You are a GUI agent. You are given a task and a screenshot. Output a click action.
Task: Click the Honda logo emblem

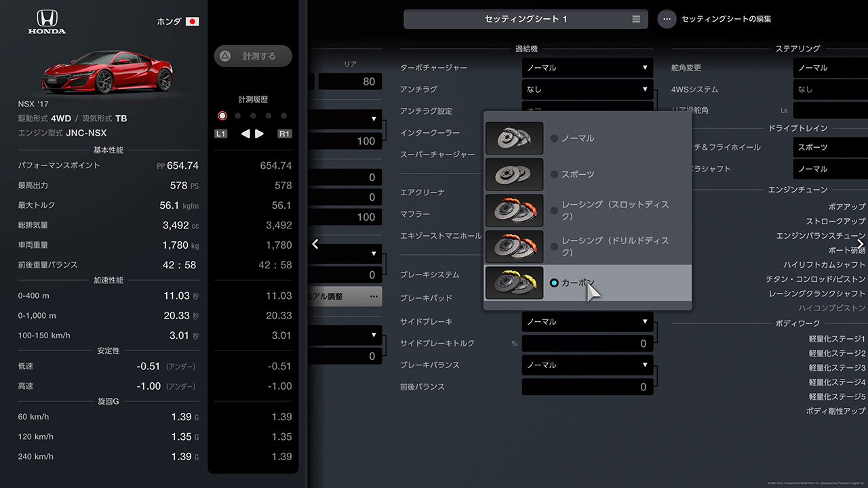(47, 22)
